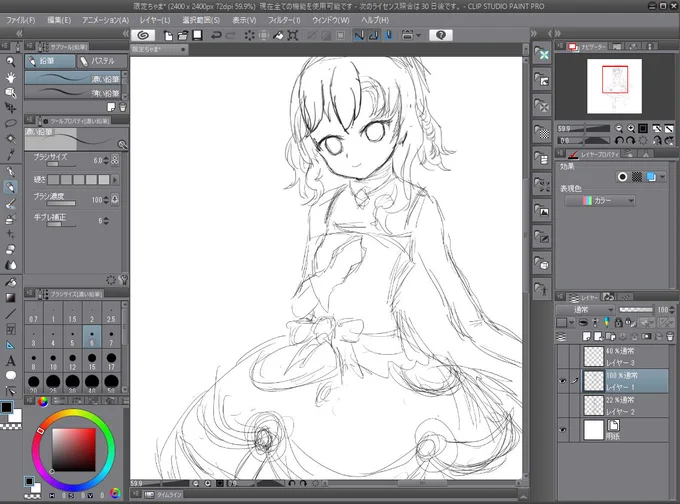Viewport: 680px width, 504px height.
Task: Open toolbar selection launcher dropdown arrow
Action: tap(418, 36)
